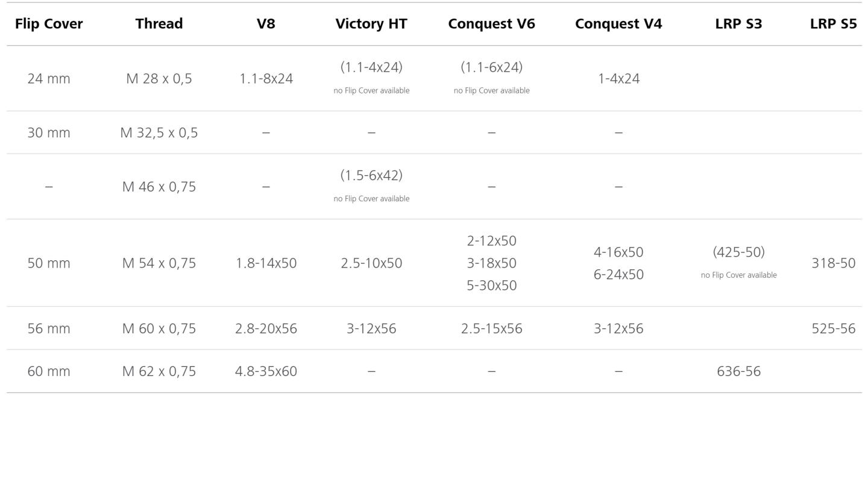
Task: Select the 2.8-20x56 V8 cell
Action: (266, 329)
